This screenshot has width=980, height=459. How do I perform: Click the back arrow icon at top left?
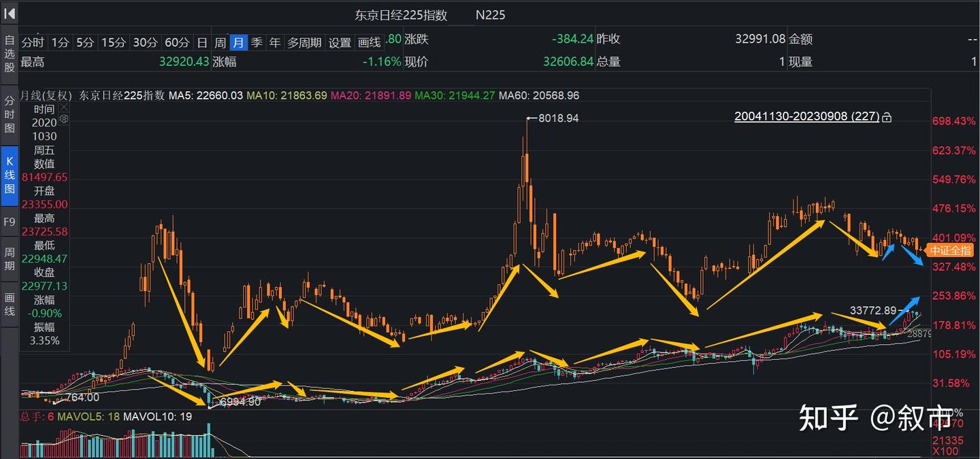(10, 13)
